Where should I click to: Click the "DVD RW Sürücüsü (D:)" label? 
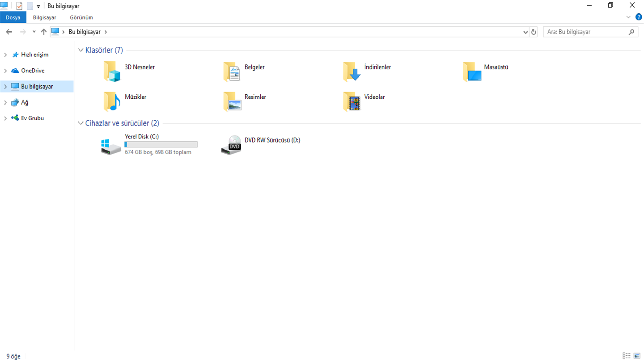pos(272,140)
